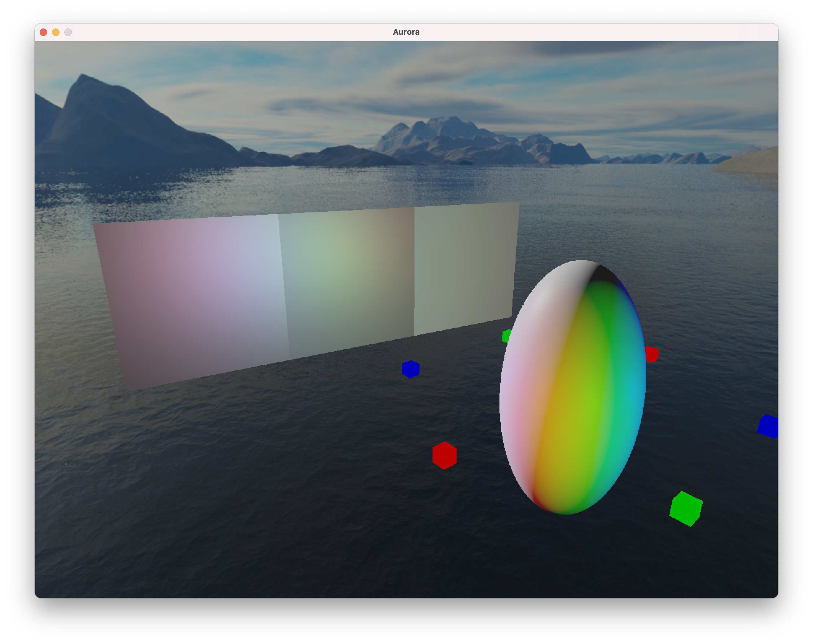The image size is (813, 644).
Task: Click the grayed-out zoom window button
Action: (x=68, y=33)
